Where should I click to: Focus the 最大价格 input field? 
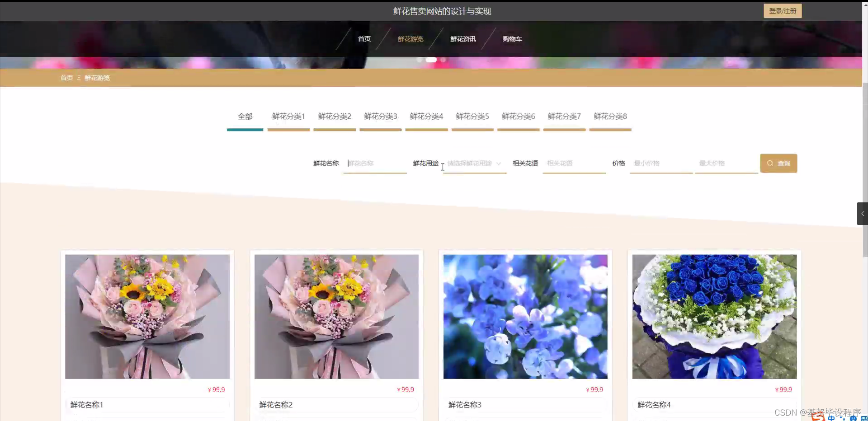point(726,164)
